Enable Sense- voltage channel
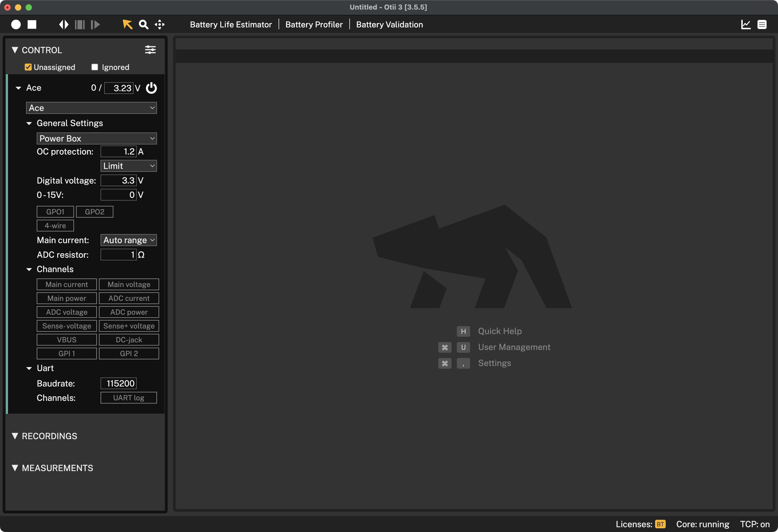 [x=67, y=326]
